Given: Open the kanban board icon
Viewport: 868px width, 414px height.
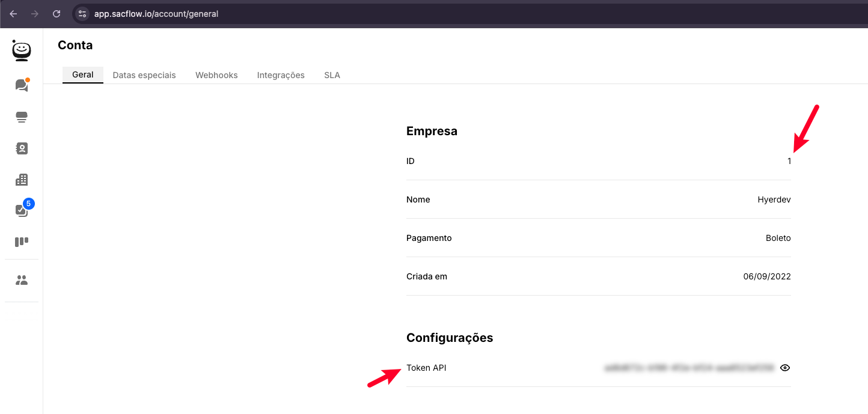Looking at the screenshot, I should [x=22, y=242].
